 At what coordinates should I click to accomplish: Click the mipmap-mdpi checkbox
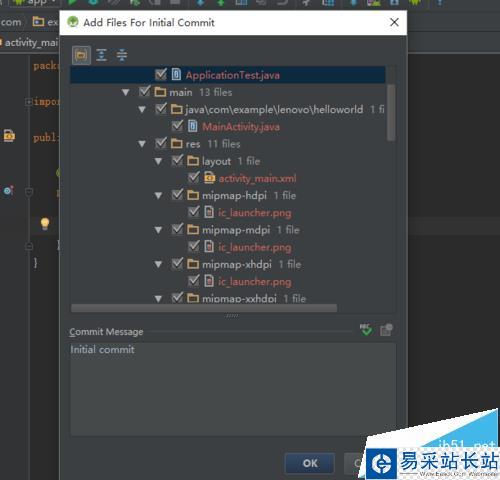177,229
